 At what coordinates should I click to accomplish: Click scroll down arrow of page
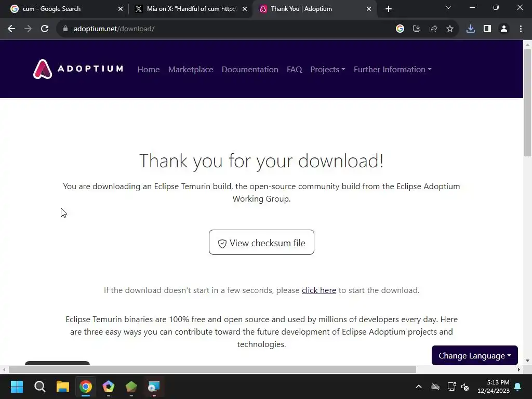[528, 361]
